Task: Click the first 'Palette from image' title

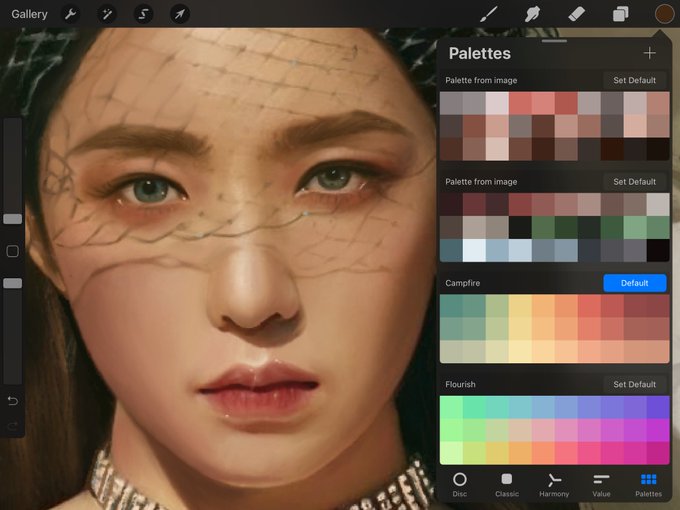Action: [481, 80]
